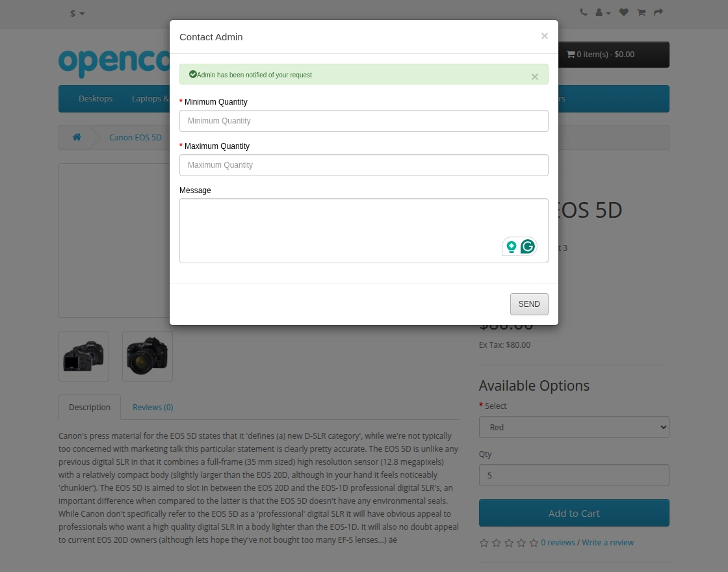Screen dimensions: 728x572
Task: Click the Contact Admin dialog title
Action: point(211,37)
